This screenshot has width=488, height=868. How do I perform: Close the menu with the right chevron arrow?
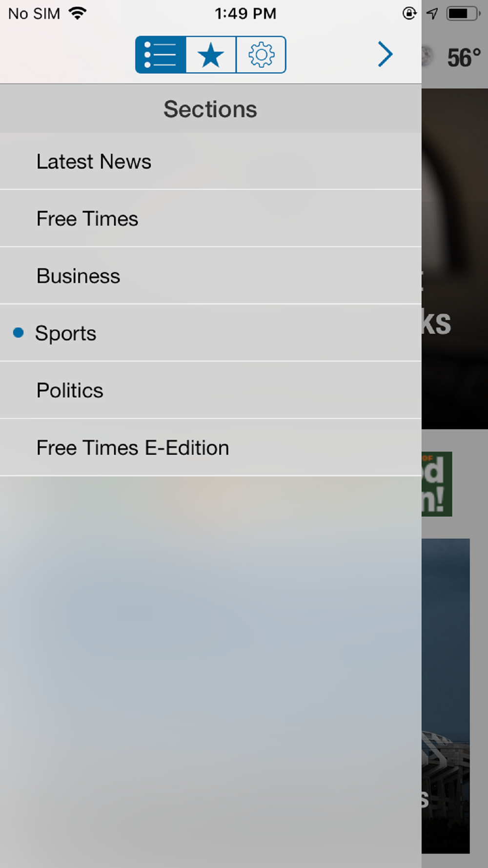coord(385,54)
